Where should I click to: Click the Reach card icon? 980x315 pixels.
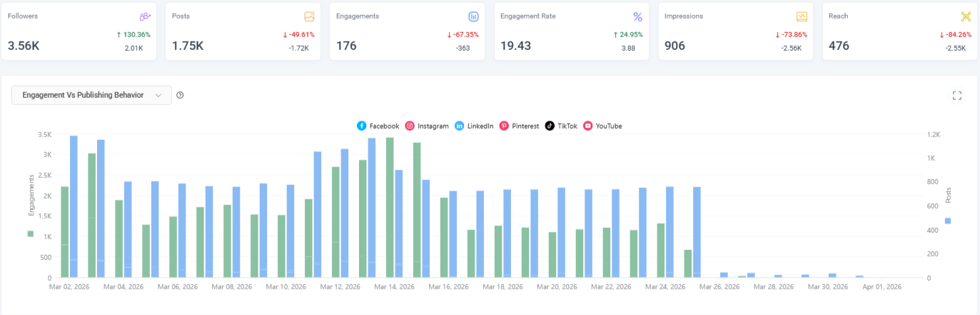[966, 16]
